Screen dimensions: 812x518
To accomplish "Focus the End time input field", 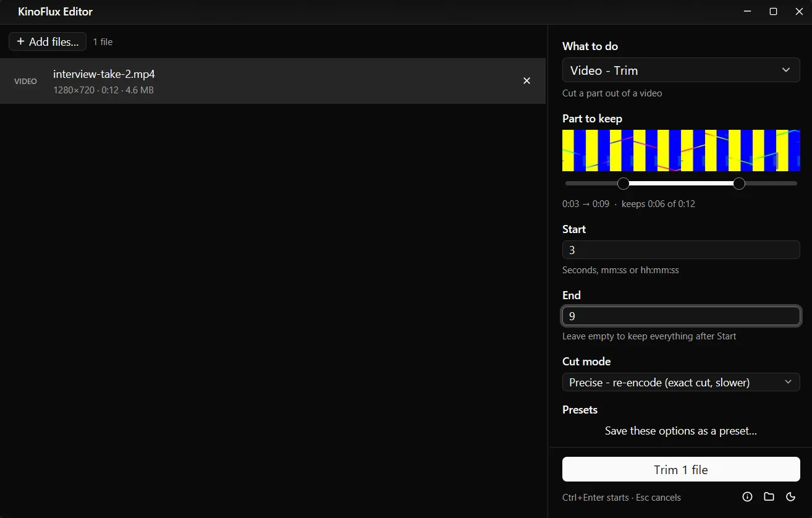I will pyautogui.click(x=681, y=316).
